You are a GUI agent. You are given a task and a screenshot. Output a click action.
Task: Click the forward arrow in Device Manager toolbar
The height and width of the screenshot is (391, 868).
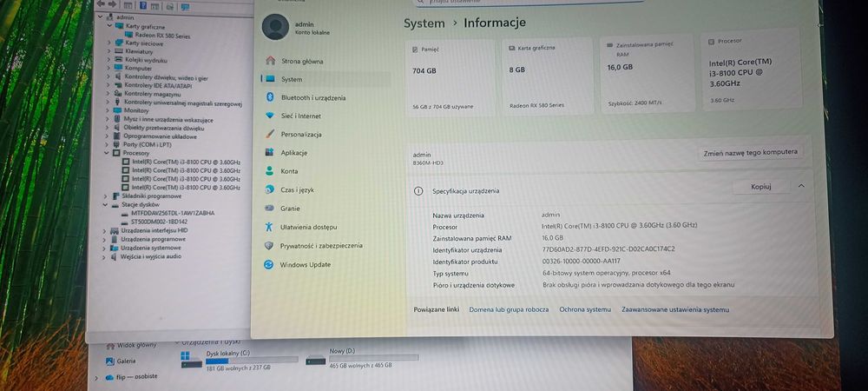(112, 3)
